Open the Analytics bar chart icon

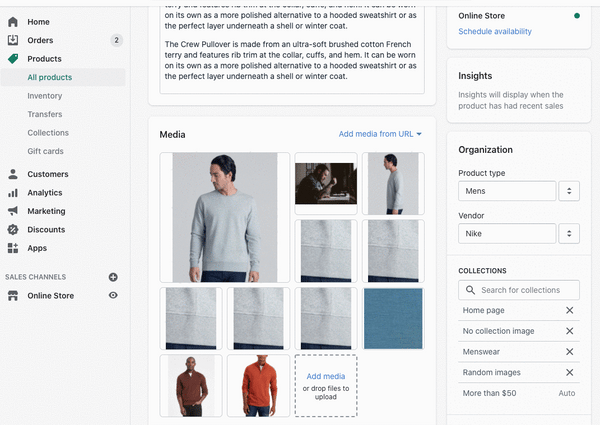click(x=13, y=193)
